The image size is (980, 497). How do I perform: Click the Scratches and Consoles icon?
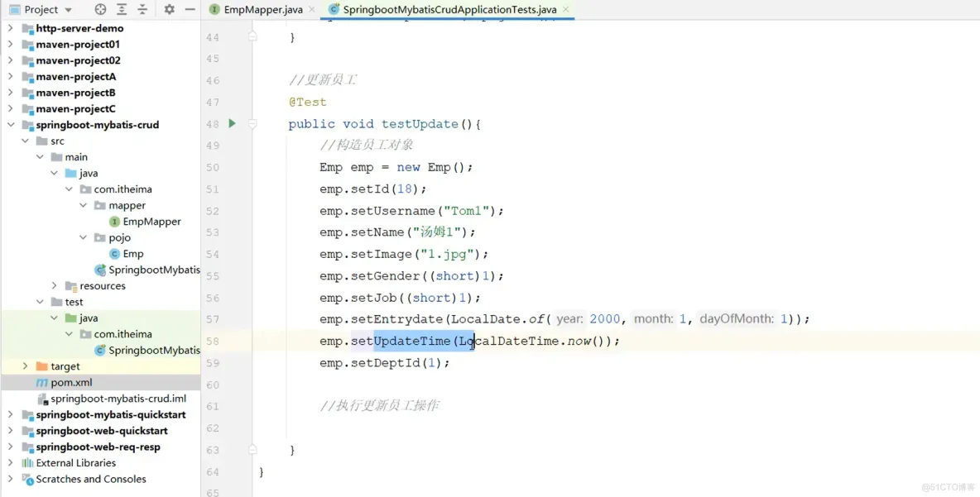click(27, 479)
